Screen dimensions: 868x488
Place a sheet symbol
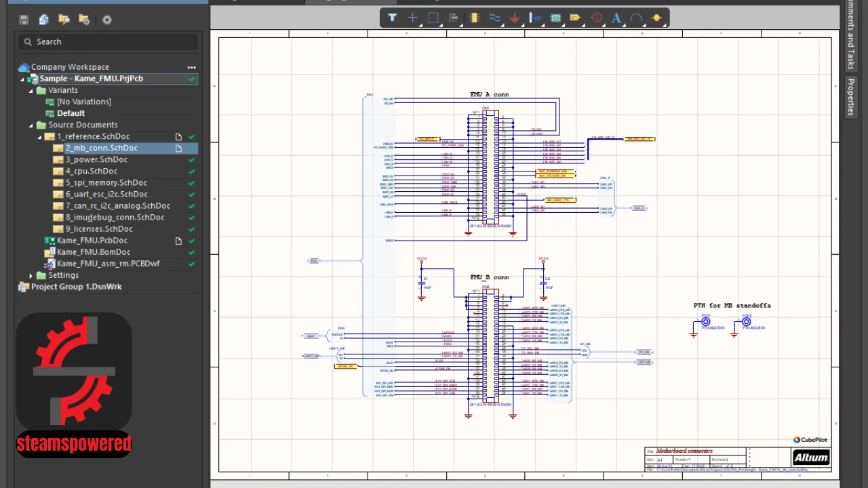[x=555, y=18]
